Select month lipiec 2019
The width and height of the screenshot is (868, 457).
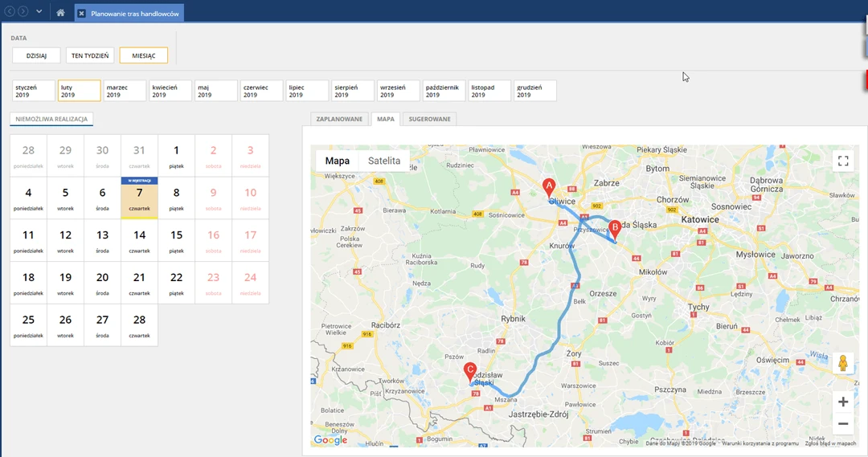pyautogui.click(x=307, y=91)
